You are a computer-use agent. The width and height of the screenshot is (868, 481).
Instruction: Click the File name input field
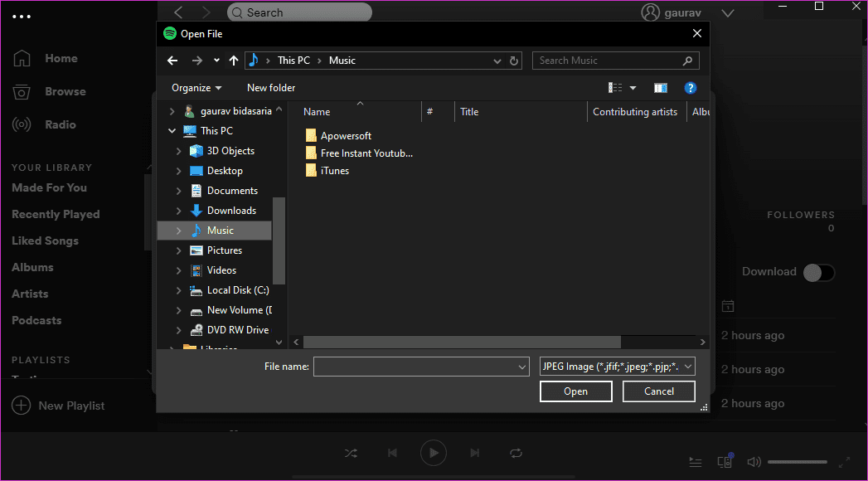click(x=420, y=367)
